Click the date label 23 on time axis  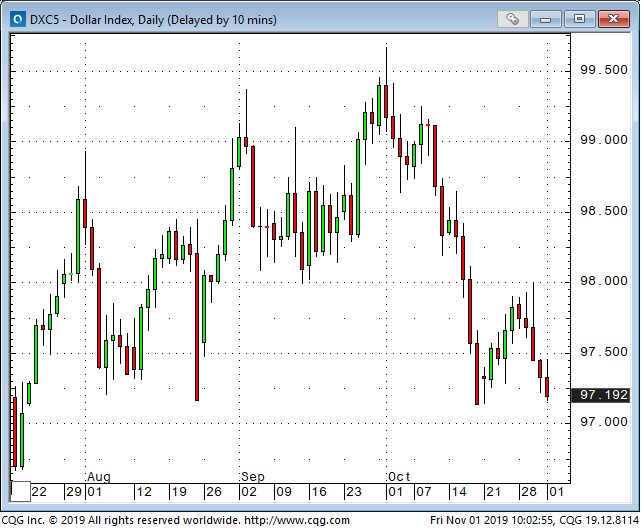tap(354, 492)
